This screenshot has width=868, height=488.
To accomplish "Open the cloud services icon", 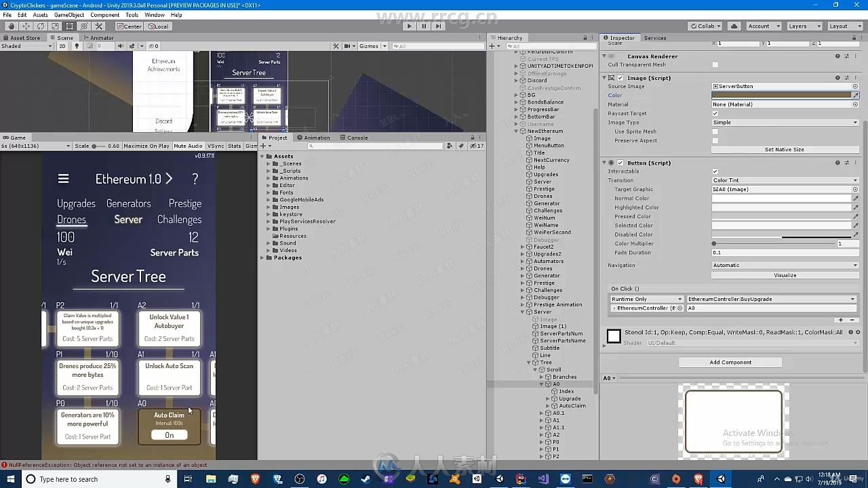I will [734, 26].
